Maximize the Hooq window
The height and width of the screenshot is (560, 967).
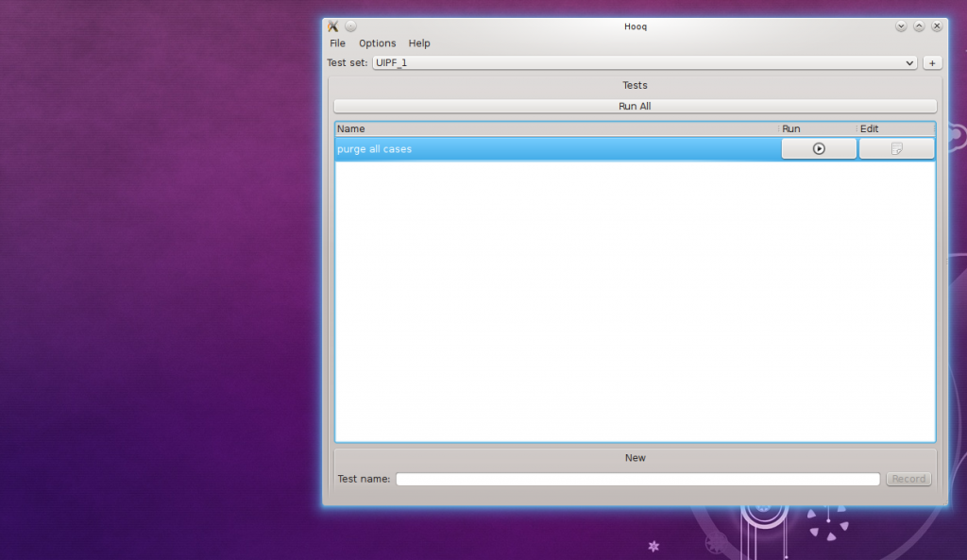click(x=919, y=26)
